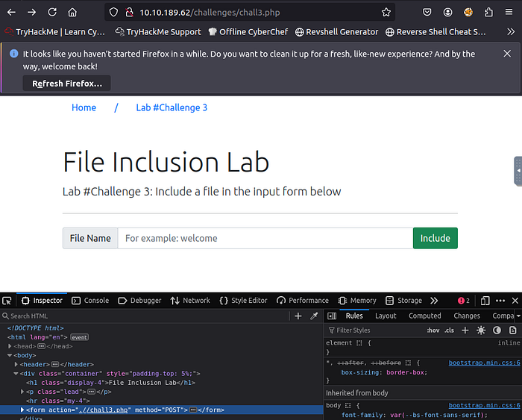Reload the current page
This screenshot has height=420, width=522.
tap(52, 13)
